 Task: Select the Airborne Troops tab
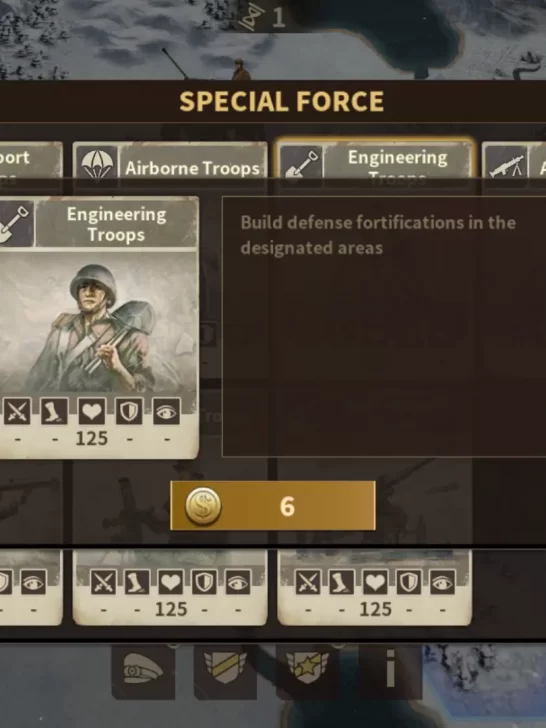tap(170, 164)
